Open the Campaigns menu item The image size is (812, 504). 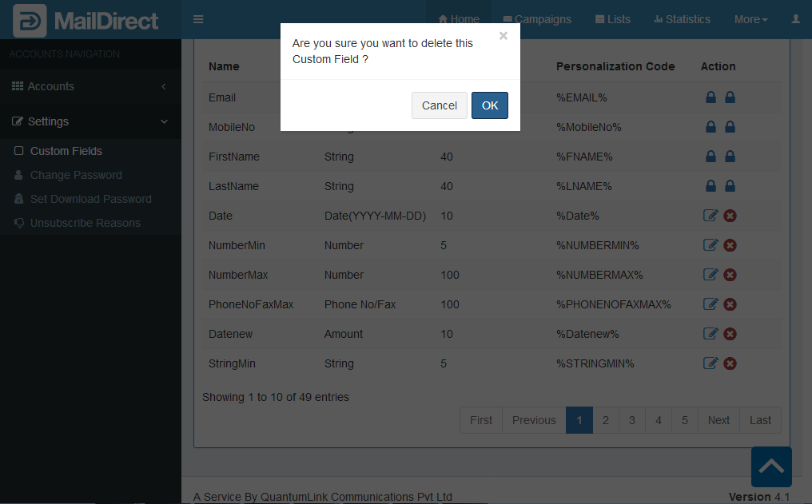(536, 19)
